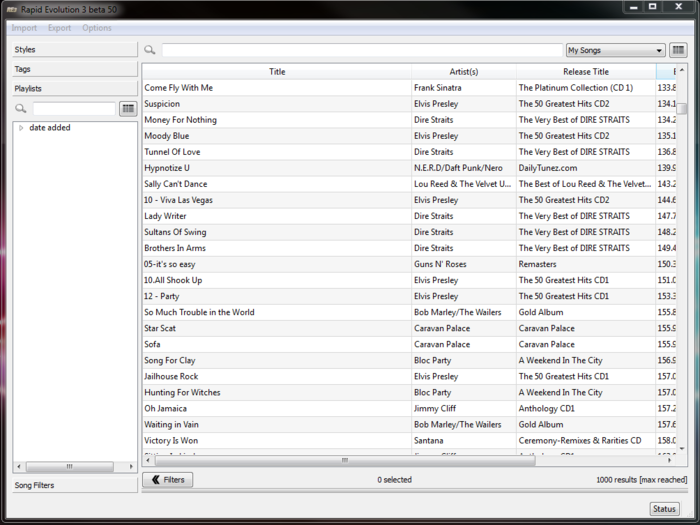
Task: Open the Import menu
Action: pyautogui.click(x=24, y=28)
